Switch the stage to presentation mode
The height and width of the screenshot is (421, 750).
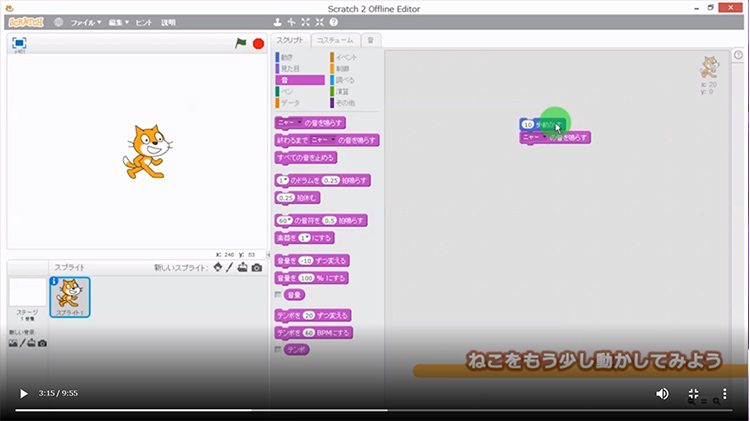coord(19,43)
